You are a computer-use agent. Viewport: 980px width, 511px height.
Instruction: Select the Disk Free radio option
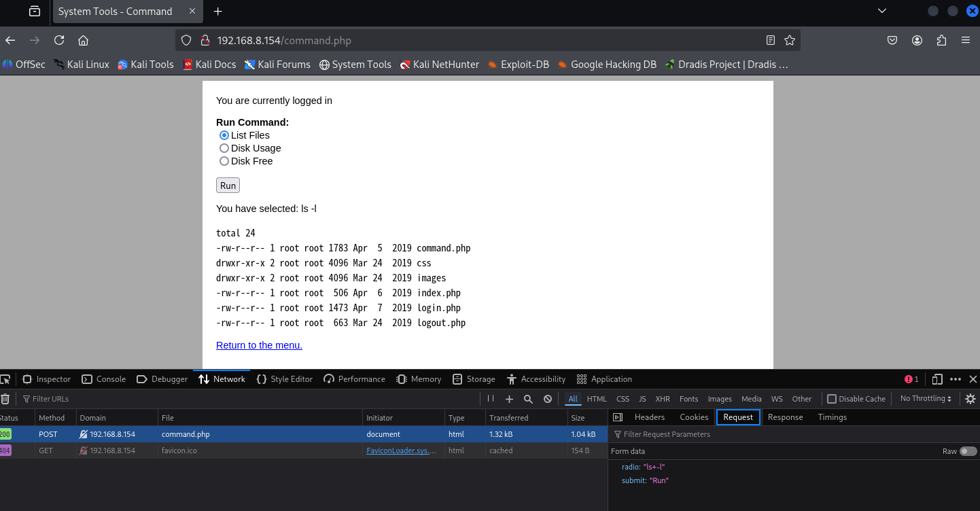tap(224, 161)
